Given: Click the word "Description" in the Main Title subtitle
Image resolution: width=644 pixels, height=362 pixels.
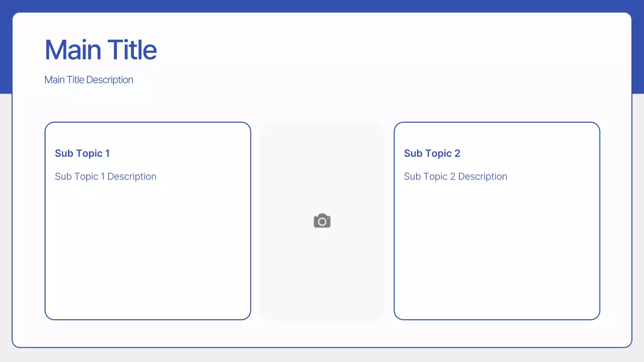Looking at the screenshot, I should tap(110, 80).
